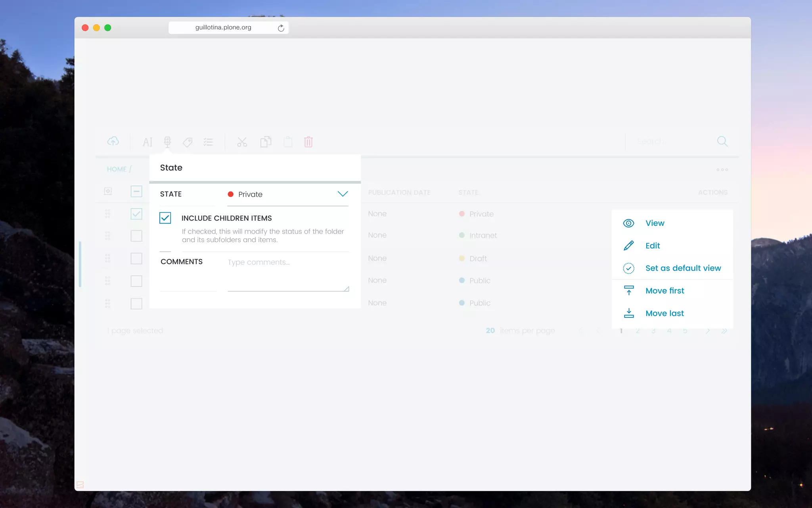Open the three-dots menu near breadcrumb
Image resolution: width=812 pixels, height=508 pixels.
click(722, 169)
